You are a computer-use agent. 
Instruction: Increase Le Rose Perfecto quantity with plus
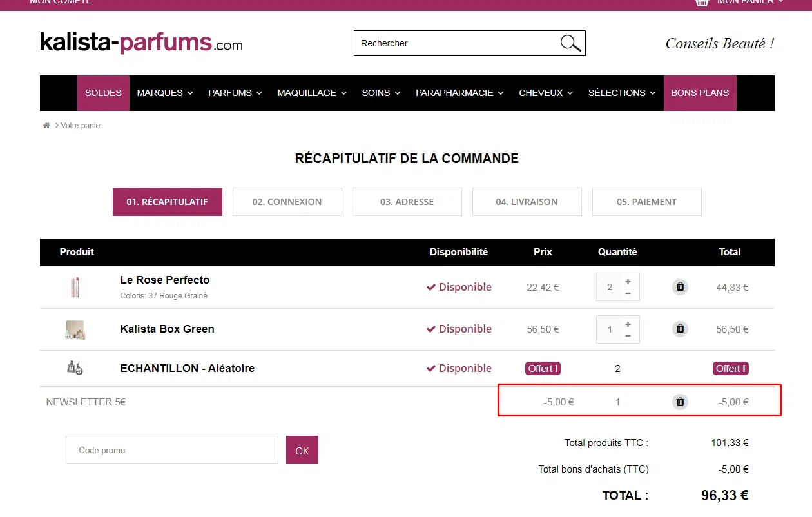point(628,282)
